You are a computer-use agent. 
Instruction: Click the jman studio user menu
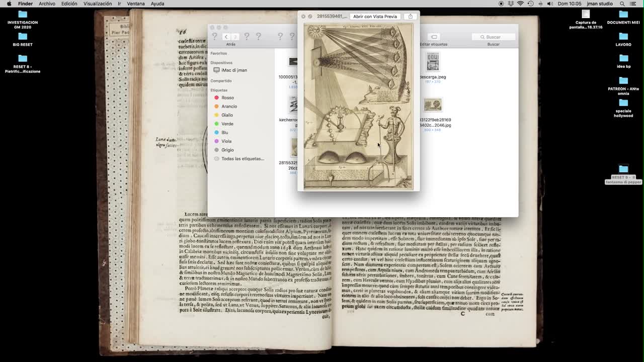[600, 4]
